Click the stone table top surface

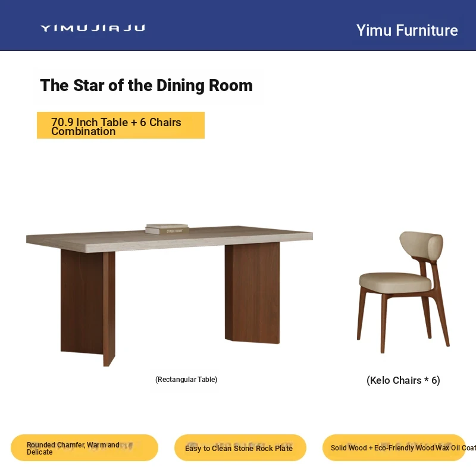pyautogui.click(x=170, y=239)
